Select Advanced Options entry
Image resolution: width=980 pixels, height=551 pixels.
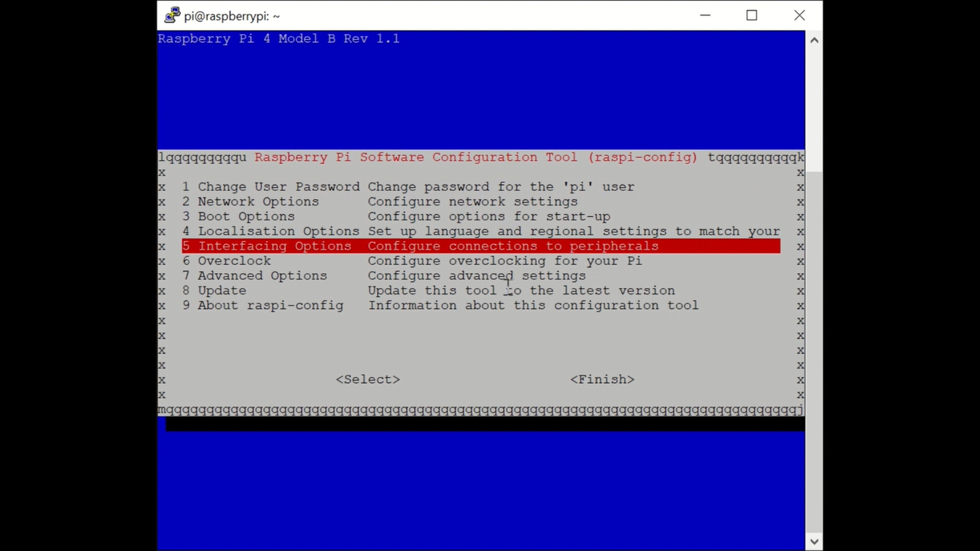point(262,275)
